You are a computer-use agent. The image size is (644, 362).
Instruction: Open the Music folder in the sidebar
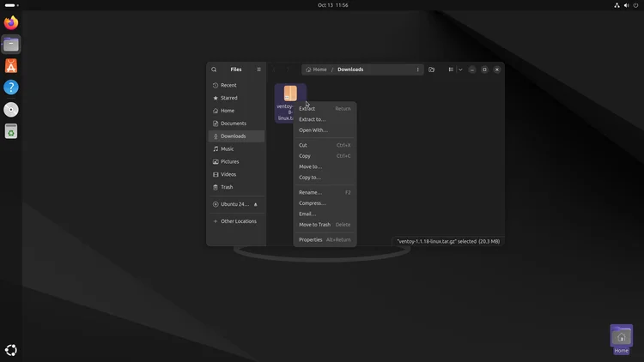pos(236,149)
